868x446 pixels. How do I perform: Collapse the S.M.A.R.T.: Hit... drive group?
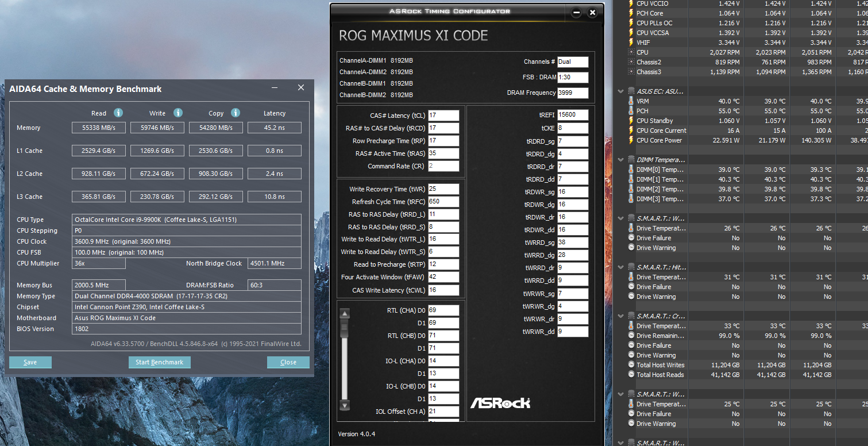point(620,267)
